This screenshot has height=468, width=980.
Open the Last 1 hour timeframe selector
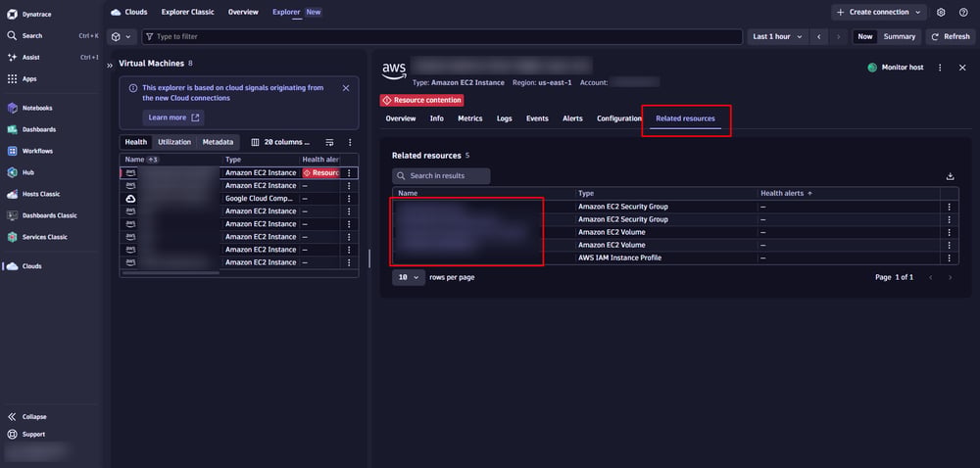[x=777, y=37]
